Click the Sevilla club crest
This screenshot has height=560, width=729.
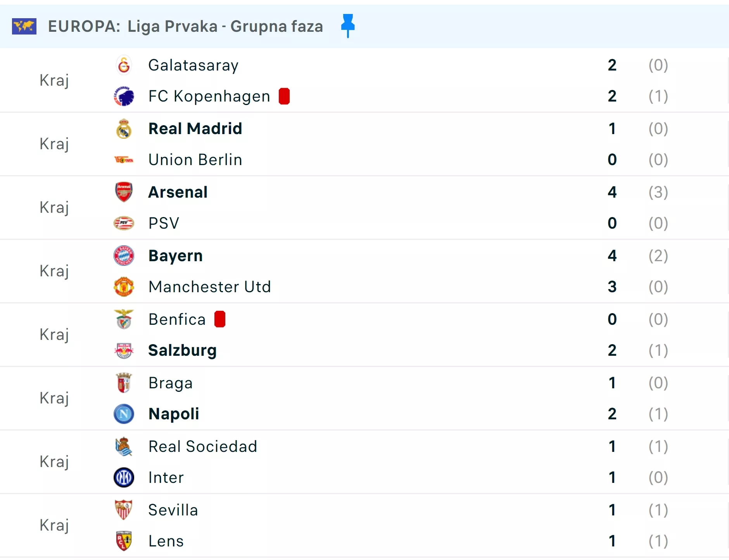pyautogui.click(x=124, y=510)
